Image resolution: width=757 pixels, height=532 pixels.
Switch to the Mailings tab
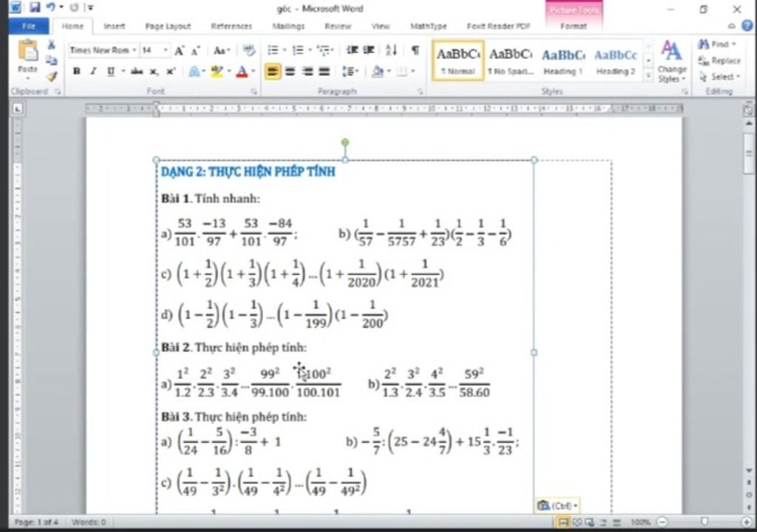[288, 26]
